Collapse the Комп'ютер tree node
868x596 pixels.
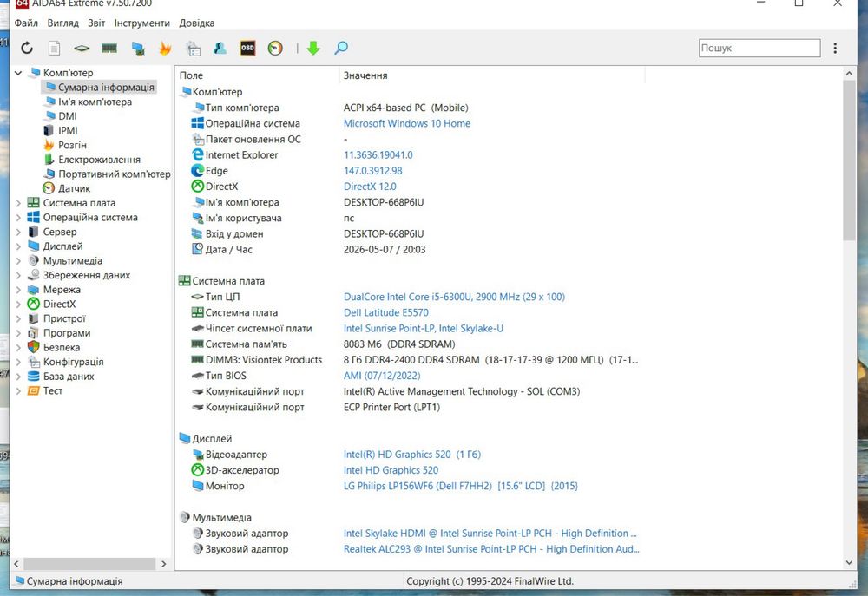click(x=18, y=73)
